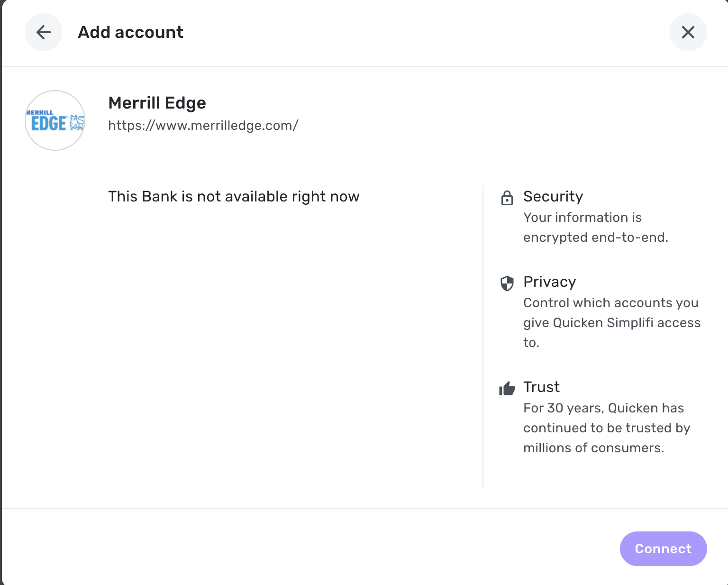Click the trusted by millions description
728x585 pixels.
coord(606,428)
